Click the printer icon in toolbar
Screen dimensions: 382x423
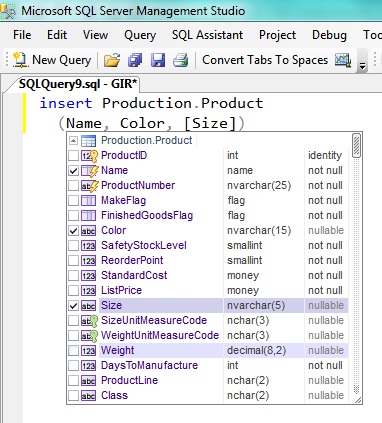(180, 61)
